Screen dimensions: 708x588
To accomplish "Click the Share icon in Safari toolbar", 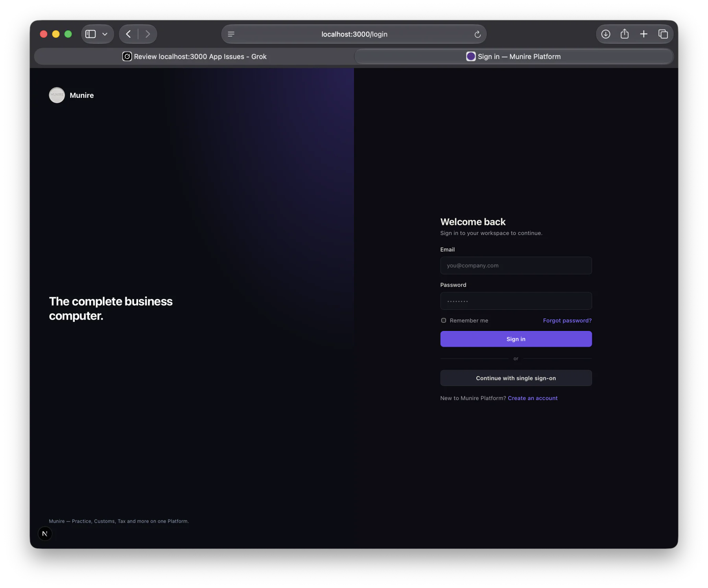I will pyautogui.click(x=625, y=34).
